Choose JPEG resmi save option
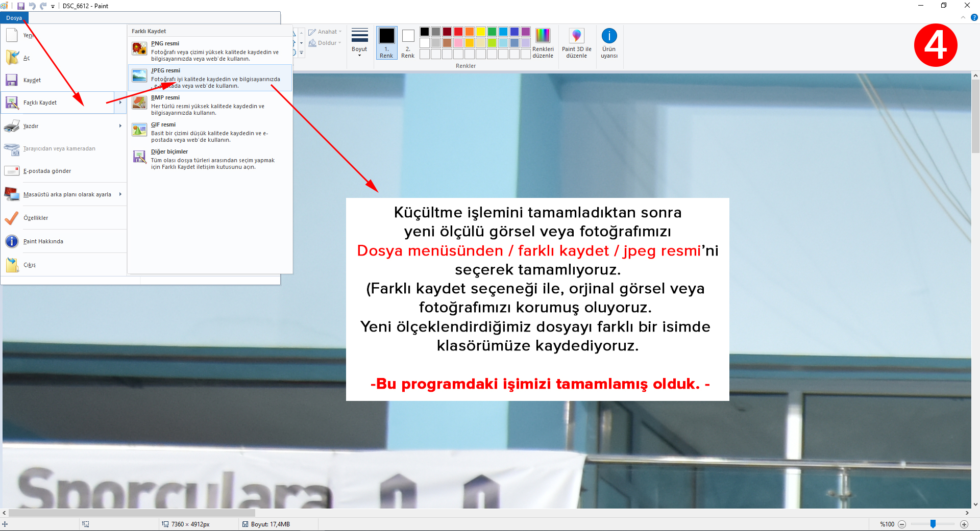 [210, 78]
